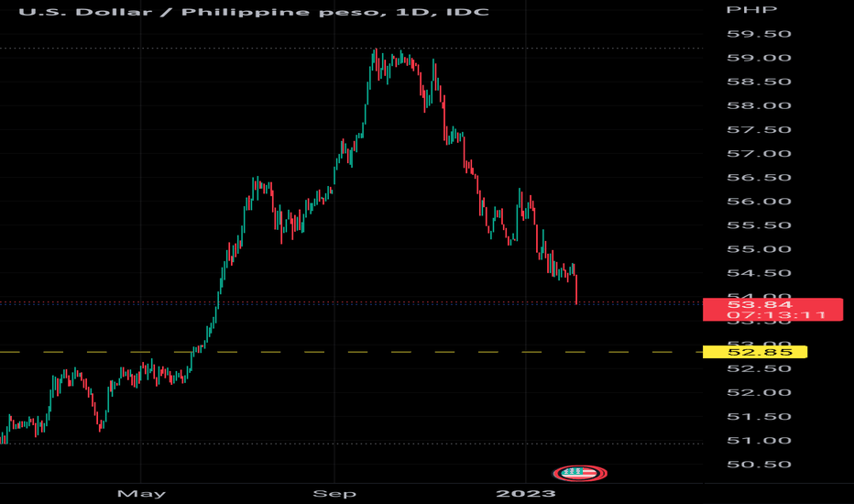Click the 55.50 price axis label
This screenshot has width=854, height=504.
point(759,225)
